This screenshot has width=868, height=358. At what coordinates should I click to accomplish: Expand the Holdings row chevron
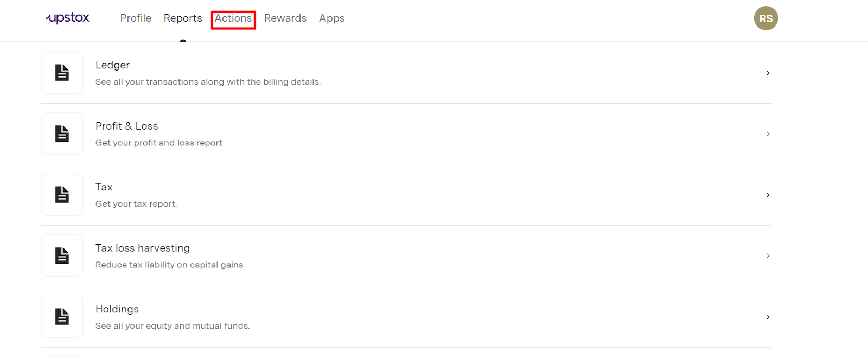(768, 317)
